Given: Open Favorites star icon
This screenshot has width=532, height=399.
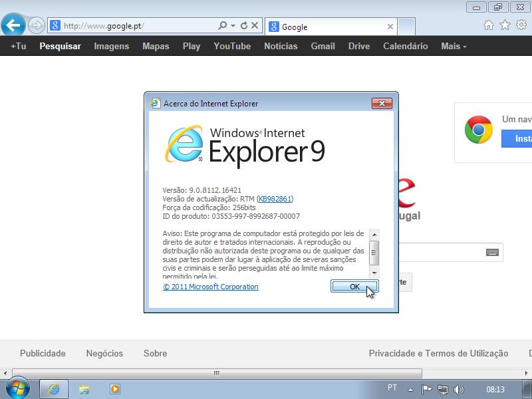Looking at the screenshot, I should (505, 25).
